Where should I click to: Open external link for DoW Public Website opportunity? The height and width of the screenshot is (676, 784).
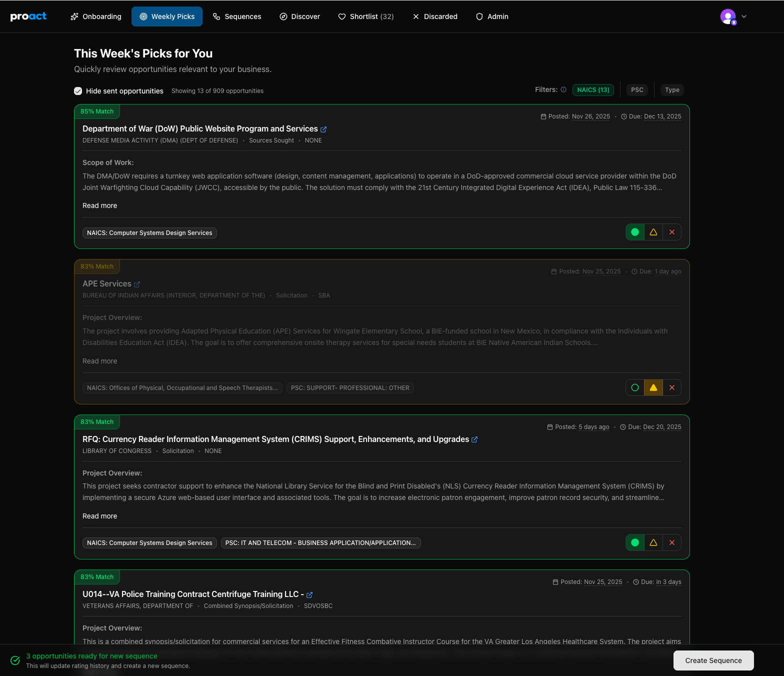(x=323, y=129)
